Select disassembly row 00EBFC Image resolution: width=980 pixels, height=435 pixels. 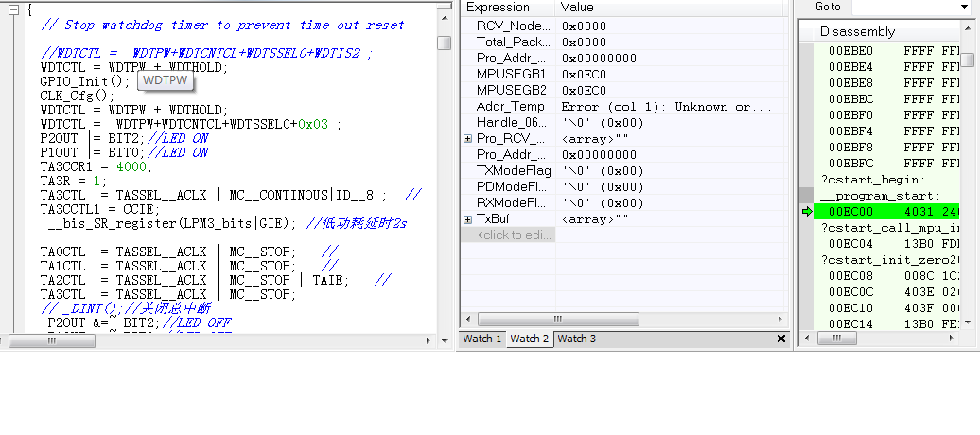point(887,163)
